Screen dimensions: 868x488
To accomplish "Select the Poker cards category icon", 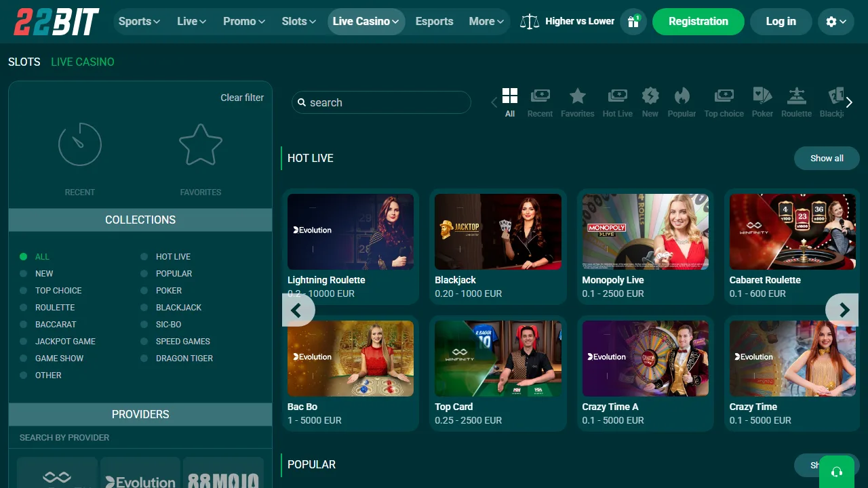I will [762, 96].
